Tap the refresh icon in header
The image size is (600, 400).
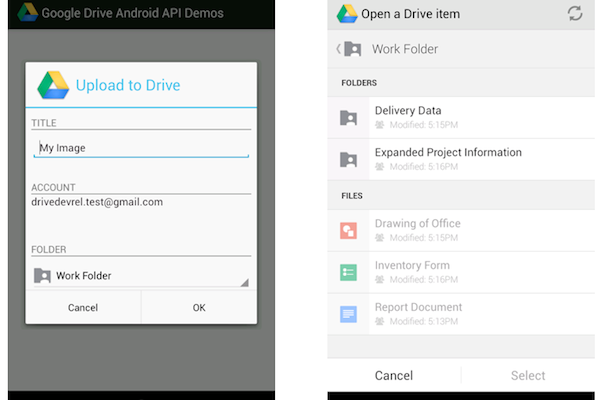(574, 14)
